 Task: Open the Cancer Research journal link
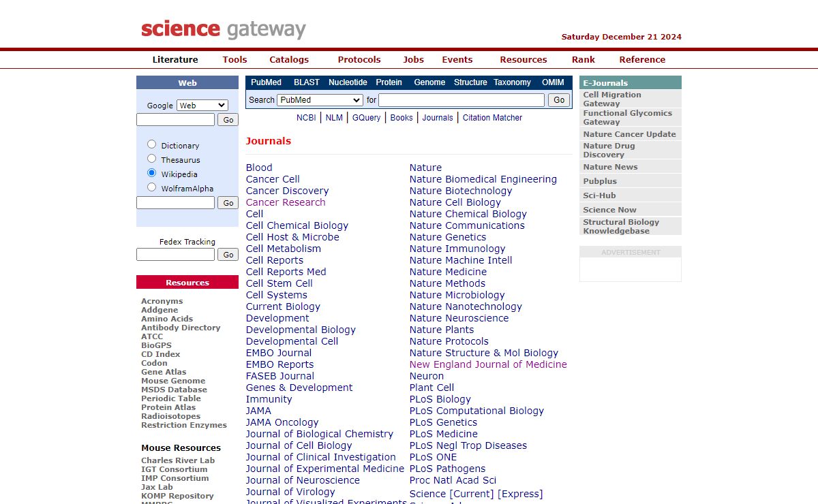(286, 202)
